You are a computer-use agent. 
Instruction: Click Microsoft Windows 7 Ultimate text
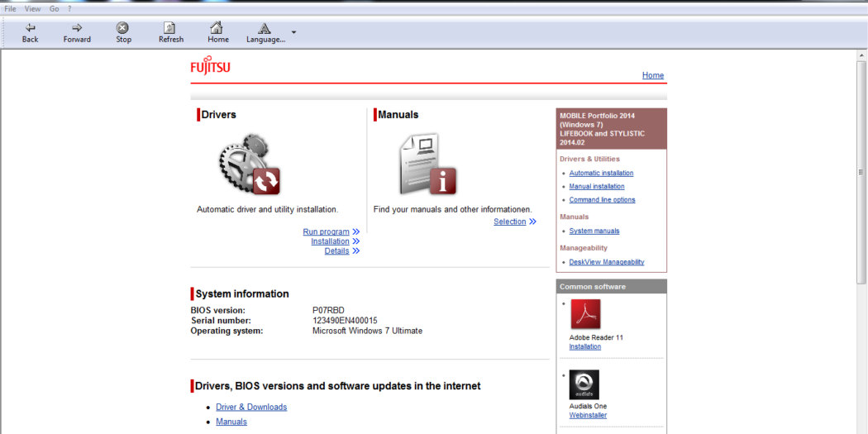click(x=368, y=331)
